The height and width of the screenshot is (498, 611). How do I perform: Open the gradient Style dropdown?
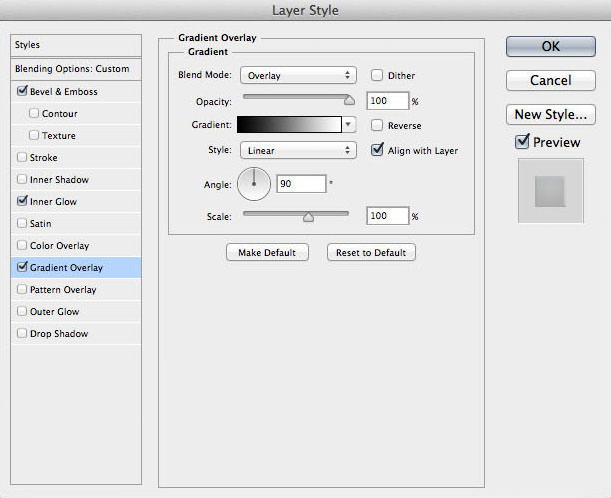298,150
